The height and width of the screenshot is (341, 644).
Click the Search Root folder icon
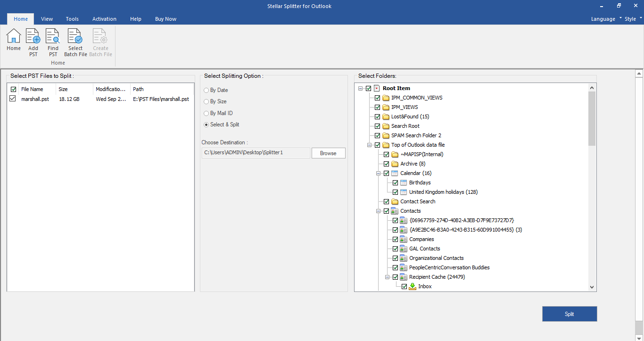pos(386,126)
